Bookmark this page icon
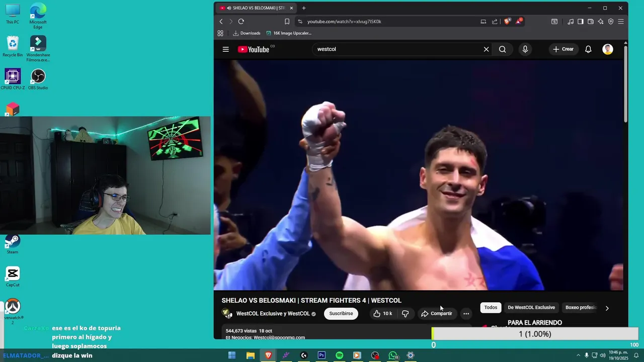Viewport: 644px width, 362px height. (x=287, y=22)
